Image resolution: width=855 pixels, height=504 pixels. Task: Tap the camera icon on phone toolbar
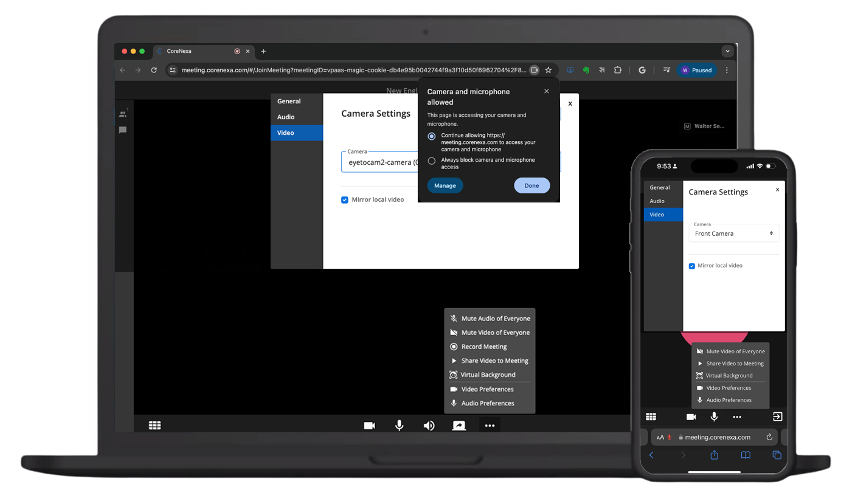coord(691,416)
